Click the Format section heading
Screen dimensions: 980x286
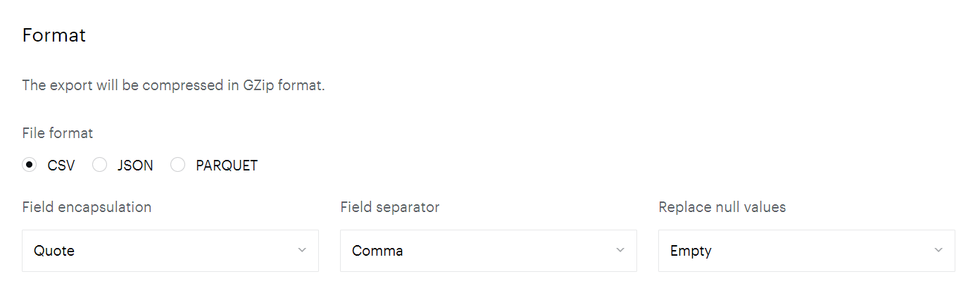tap(54, 35)
